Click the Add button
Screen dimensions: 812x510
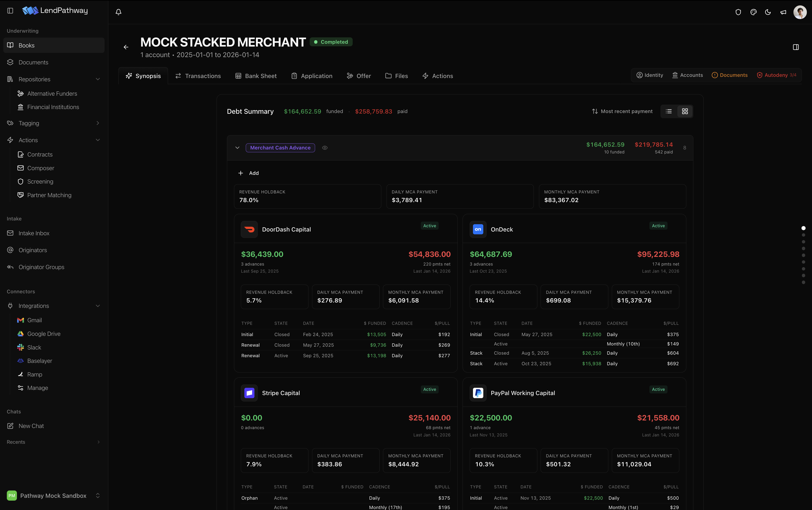[x=249, y=173]
